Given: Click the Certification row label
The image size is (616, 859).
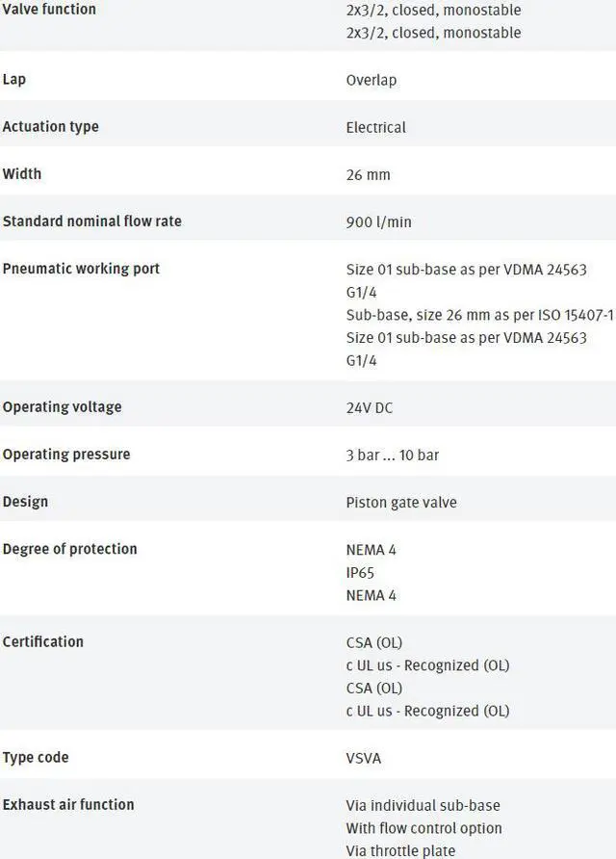Looking at the screenshot, I should (42, 641).
